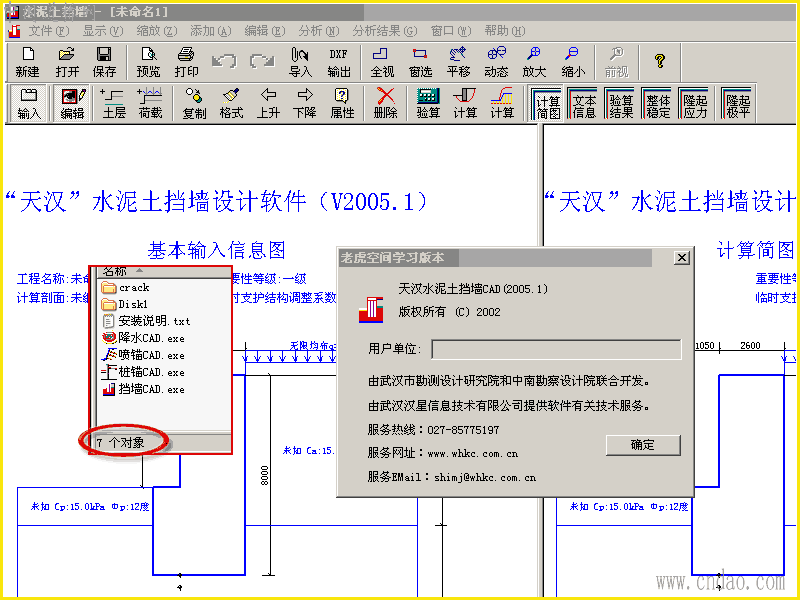Click the www.whkc.com.cn service website text

472,454
